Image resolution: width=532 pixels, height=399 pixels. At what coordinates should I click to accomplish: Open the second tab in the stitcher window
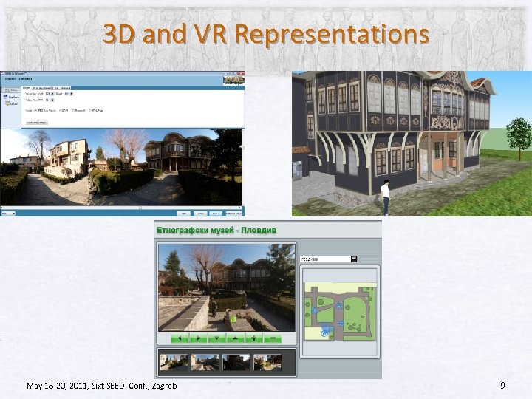coord(41,88)
